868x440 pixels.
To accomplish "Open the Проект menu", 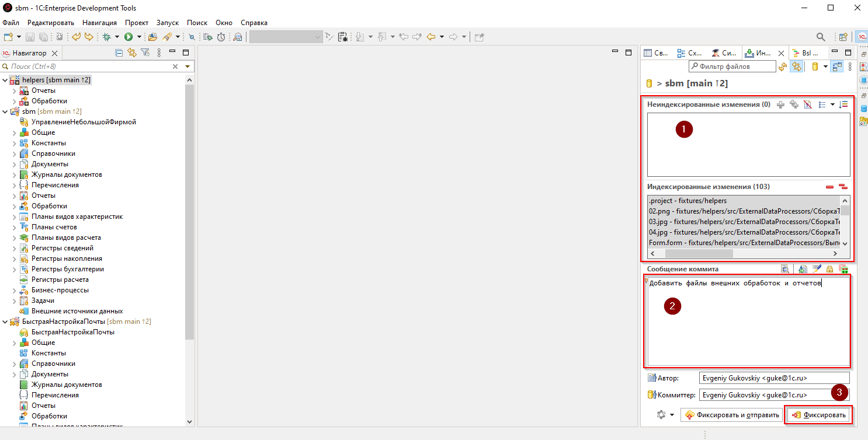I will click(x=136, y=23).
